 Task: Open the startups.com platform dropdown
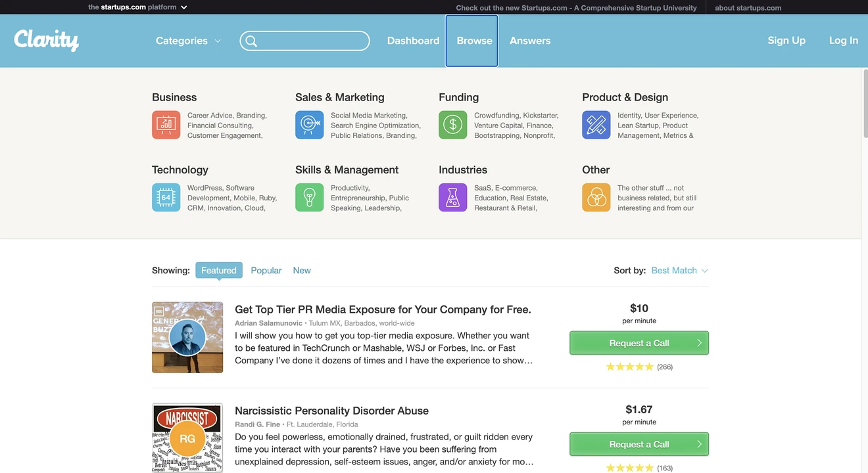(x=137, y=7)
